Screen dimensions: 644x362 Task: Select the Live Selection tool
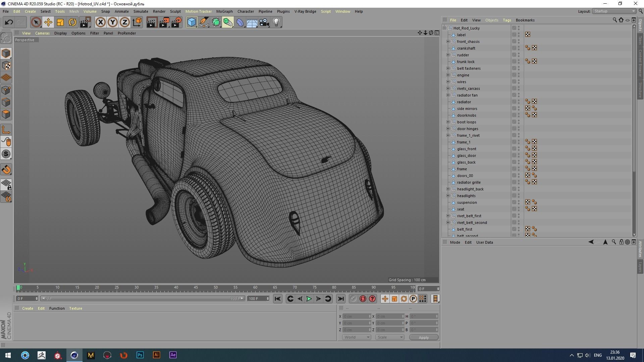click(36, 22)
